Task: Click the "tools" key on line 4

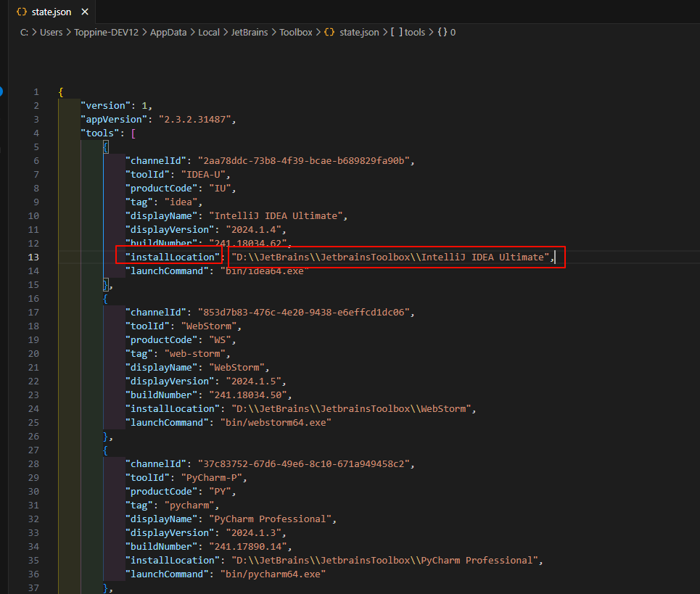Action: tap(100, 133)
